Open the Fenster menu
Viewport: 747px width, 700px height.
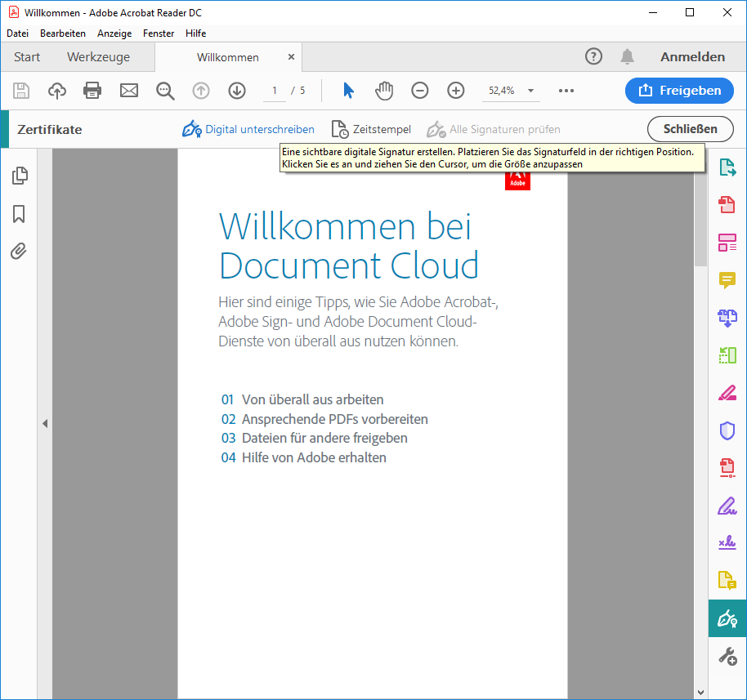[159, 33]
